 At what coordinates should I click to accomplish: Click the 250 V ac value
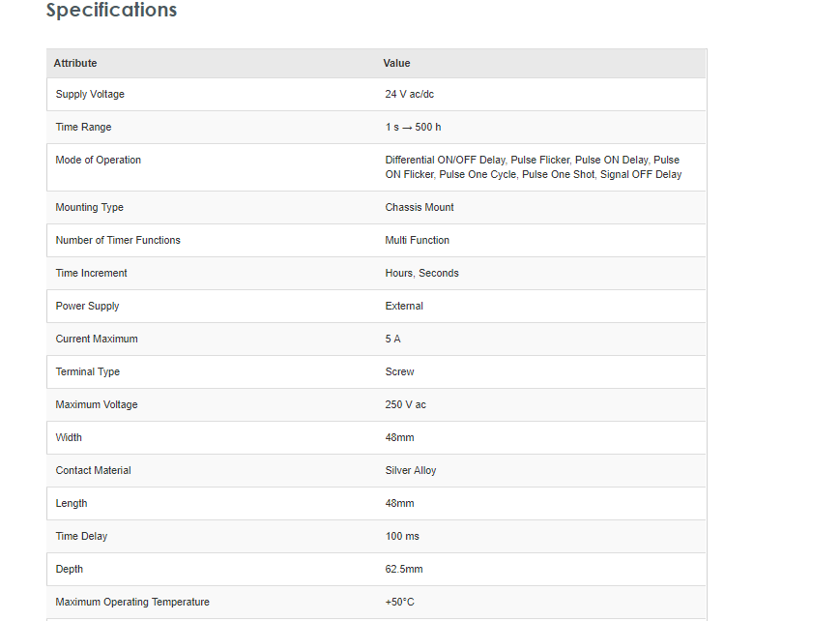pos(406,405)
